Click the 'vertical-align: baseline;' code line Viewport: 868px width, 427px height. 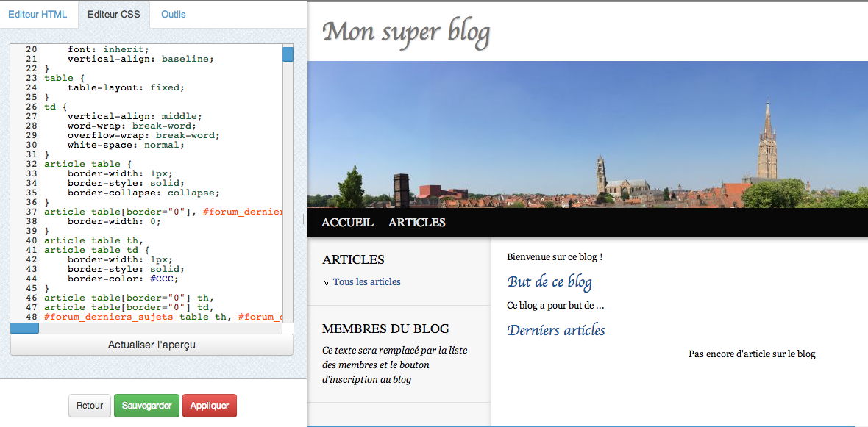click(140, 59)
